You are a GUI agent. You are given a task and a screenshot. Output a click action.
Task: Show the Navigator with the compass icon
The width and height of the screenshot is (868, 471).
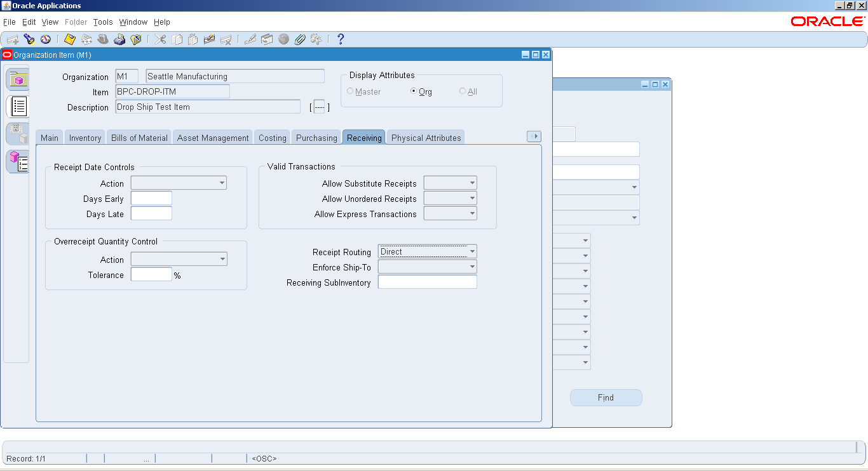point(44,39)
